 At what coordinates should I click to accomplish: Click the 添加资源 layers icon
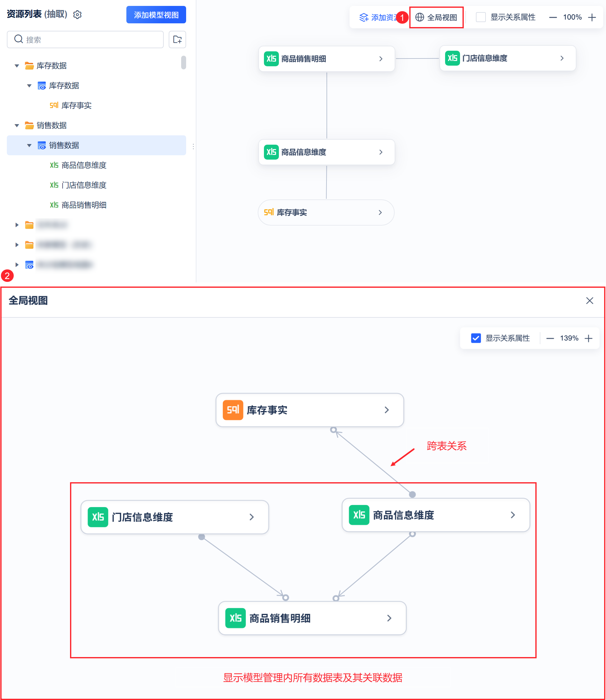364,17
